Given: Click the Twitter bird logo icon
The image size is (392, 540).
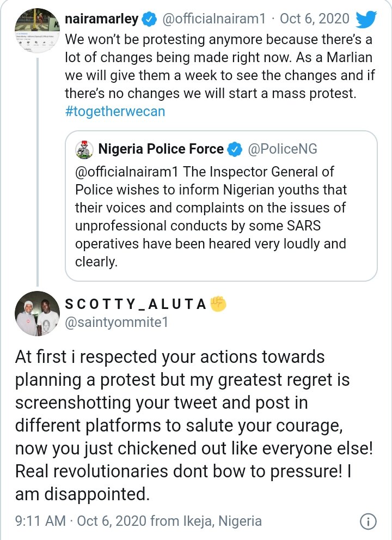Looking at the screenshot, I should (x=365, y=19).
